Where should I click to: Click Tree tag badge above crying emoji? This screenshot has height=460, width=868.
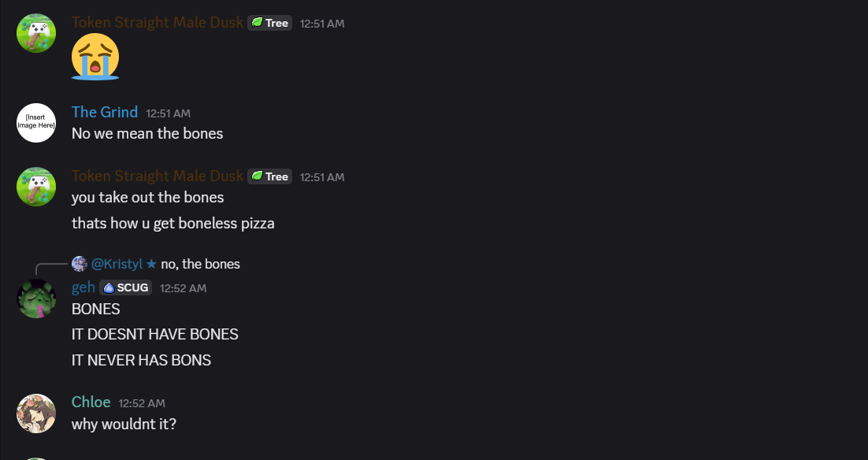point(269,23)
